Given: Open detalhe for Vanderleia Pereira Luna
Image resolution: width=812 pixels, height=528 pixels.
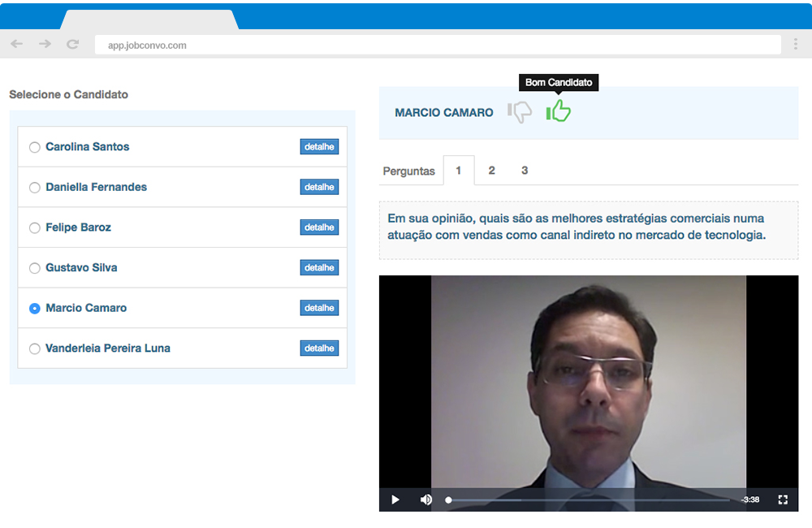Looking at the screenshot, I should click(319, 348).
